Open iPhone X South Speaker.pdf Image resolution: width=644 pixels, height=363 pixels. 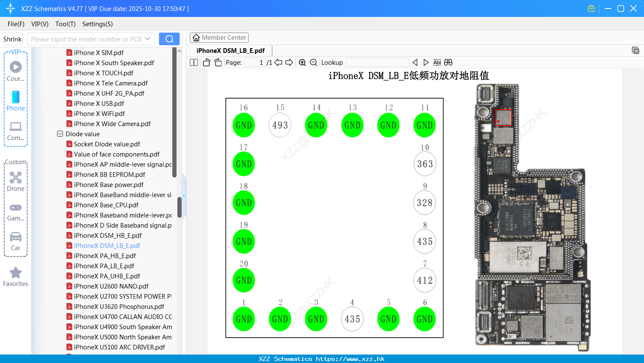[114, 63]
